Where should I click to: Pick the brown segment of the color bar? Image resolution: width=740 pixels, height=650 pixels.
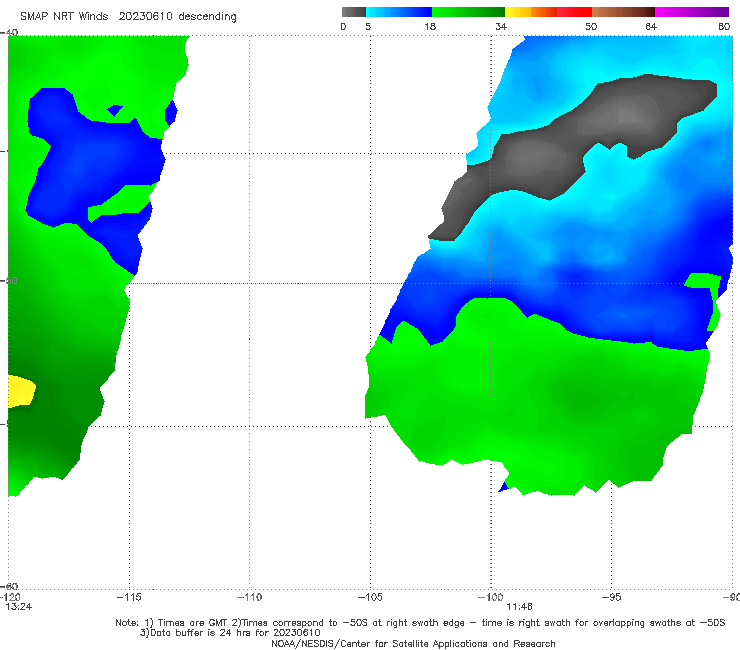pyautogui.click(x=623, y=12)
